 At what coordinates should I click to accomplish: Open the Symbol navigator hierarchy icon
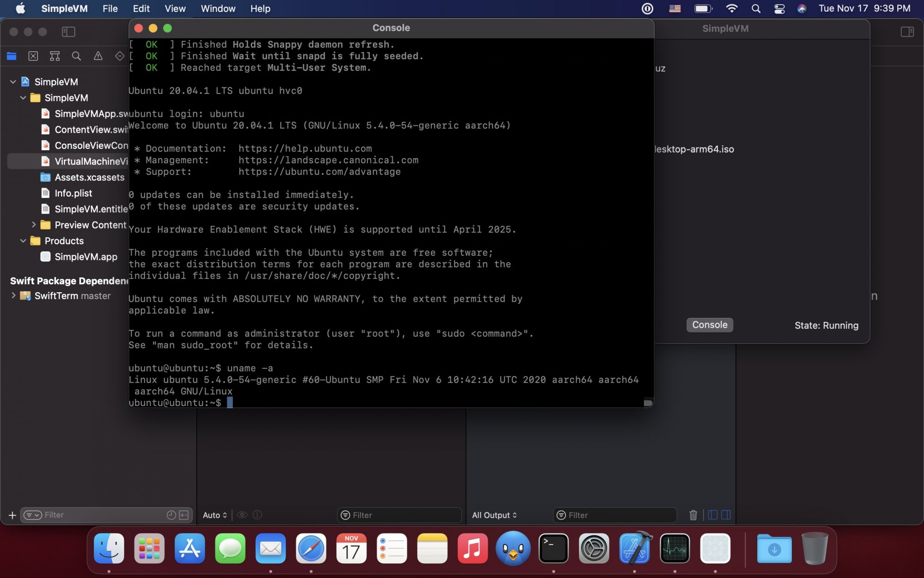coord(55,56)
